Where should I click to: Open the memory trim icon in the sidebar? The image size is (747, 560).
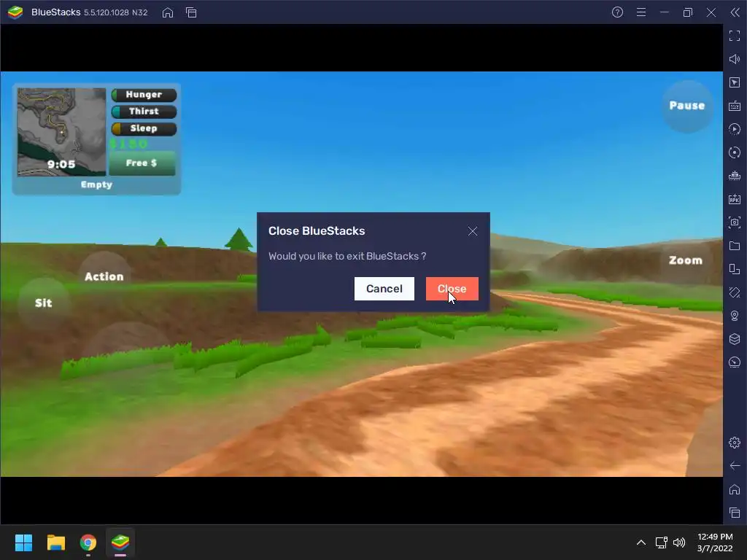[735, 176]
